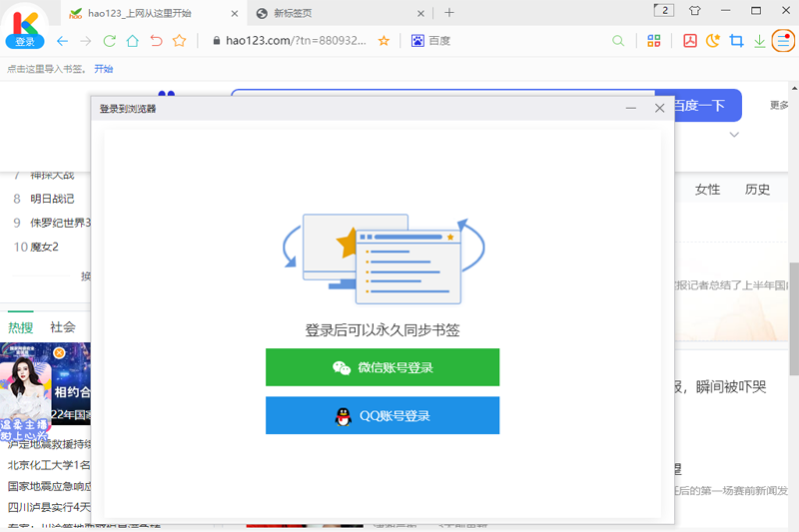Select the 社会 tab
Viewport: 799px width, 532px height.
63,326
